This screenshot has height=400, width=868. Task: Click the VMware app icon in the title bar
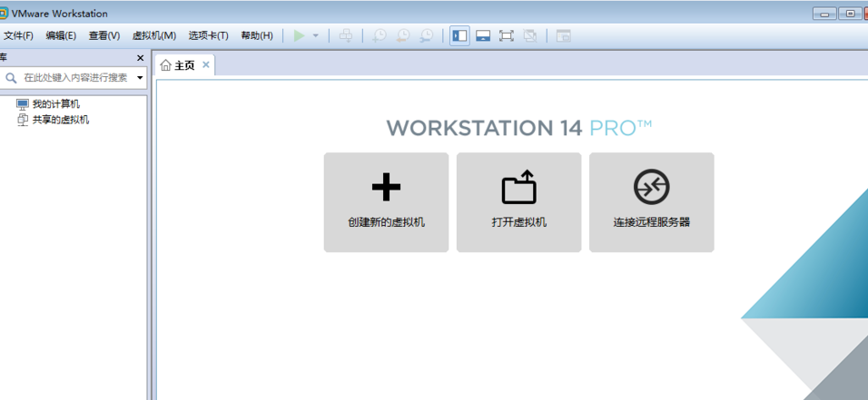click(3, 14)
